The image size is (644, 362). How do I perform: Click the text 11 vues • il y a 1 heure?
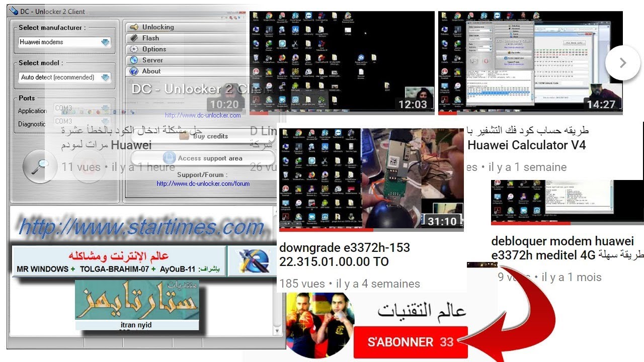pos(118,167)
